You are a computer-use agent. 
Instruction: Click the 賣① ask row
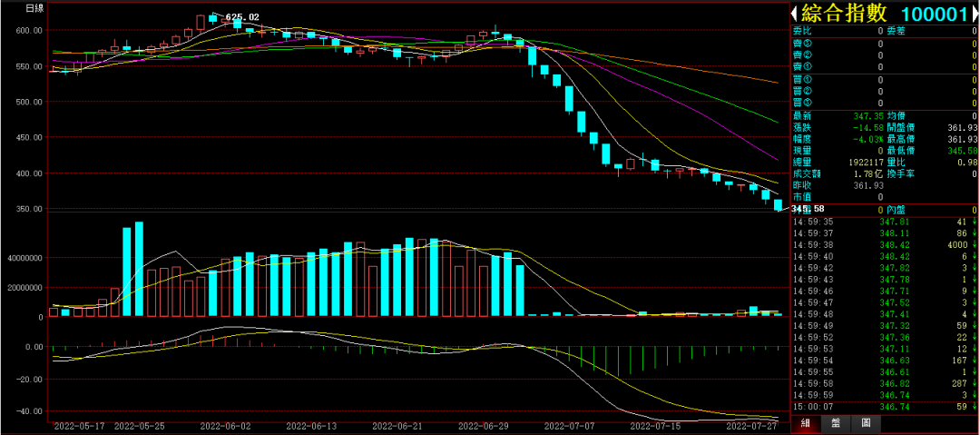(885, 66)
